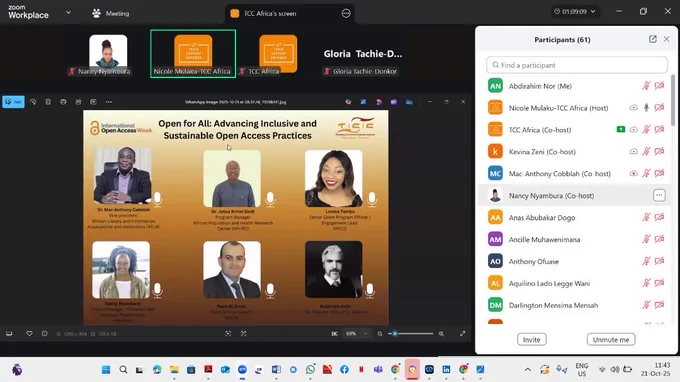The image size is (680, 382).
Task: Click Kevina Zeni's cloud recording icon
Action: tap(634, 151)
